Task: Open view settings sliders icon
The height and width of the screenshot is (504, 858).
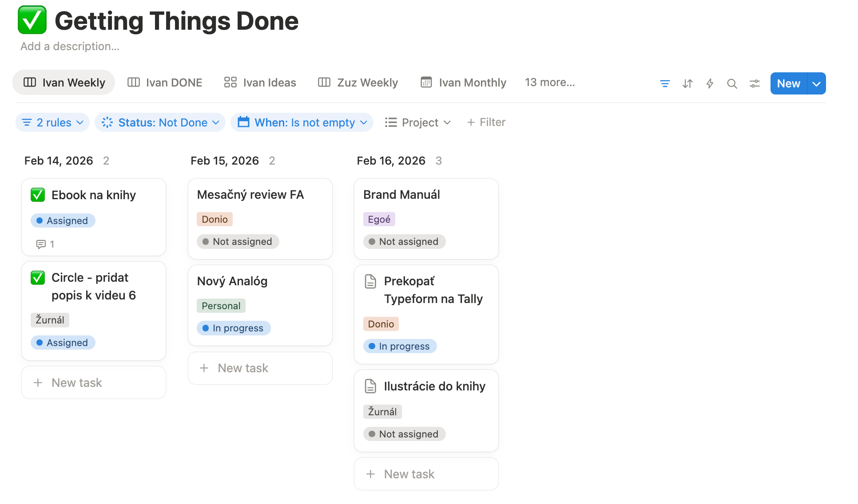Action: [x=755, y=83]
